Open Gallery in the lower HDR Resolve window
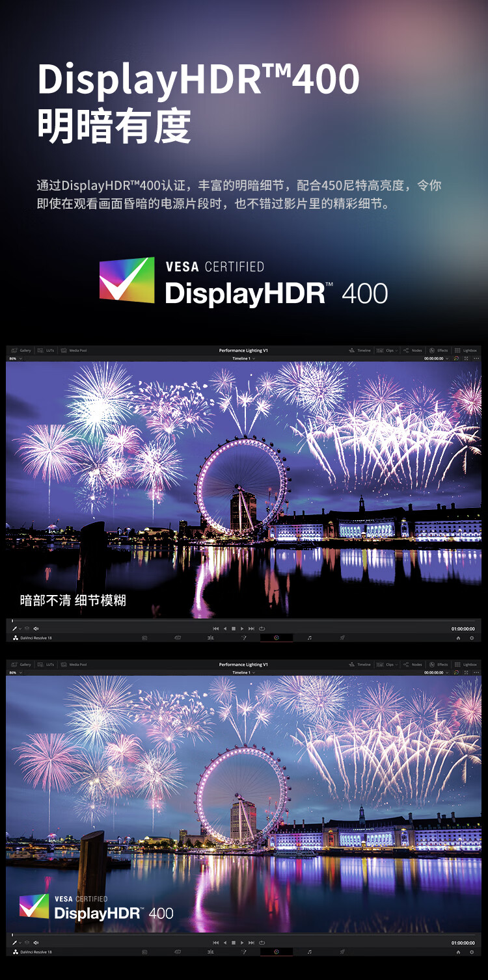 (x=21, y=665)
